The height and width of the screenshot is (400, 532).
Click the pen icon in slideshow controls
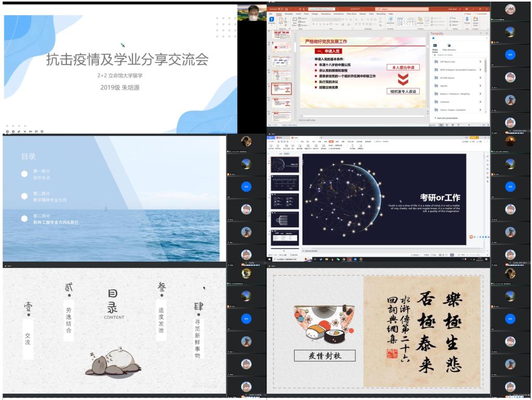18,131
